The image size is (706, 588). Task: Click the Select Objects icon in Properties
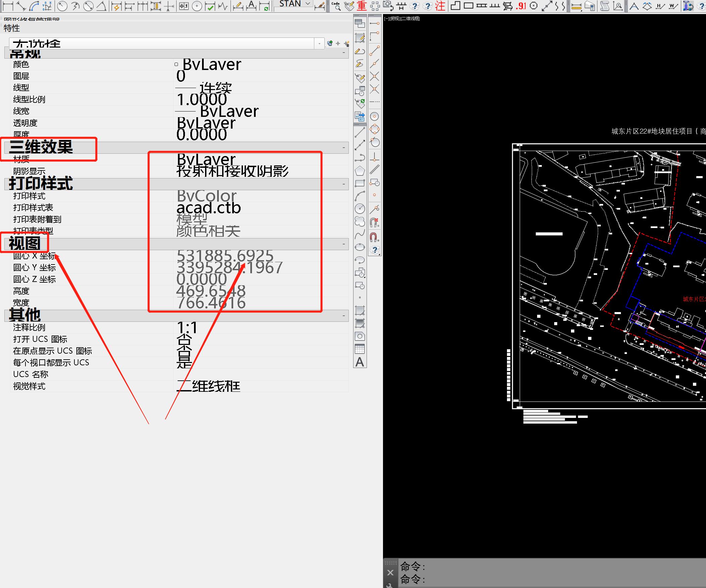coord(338,43)
